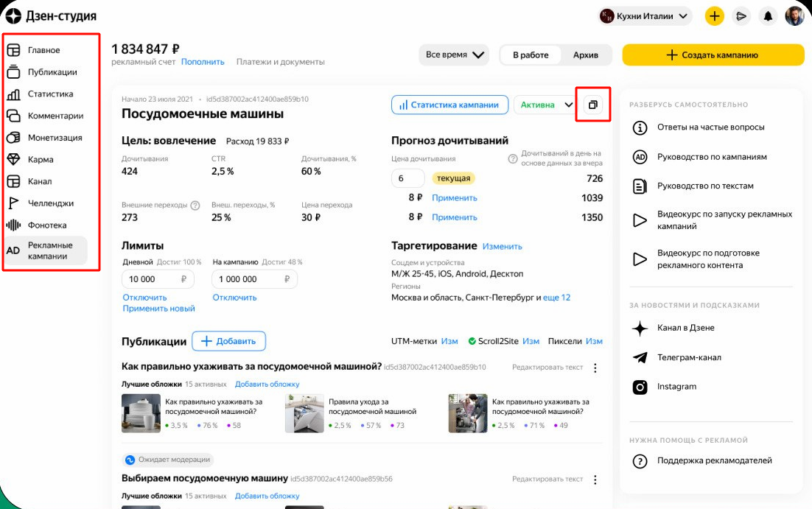The width and height of the screenshot is (812, 509).
Task: Switch to Архив tab
Action: point(585,55)
